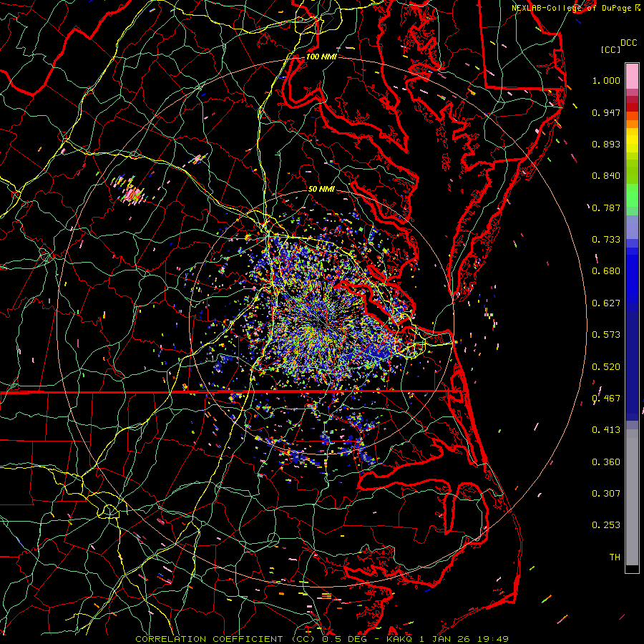Click the bright green color bar segment

[x=632, y=195]
